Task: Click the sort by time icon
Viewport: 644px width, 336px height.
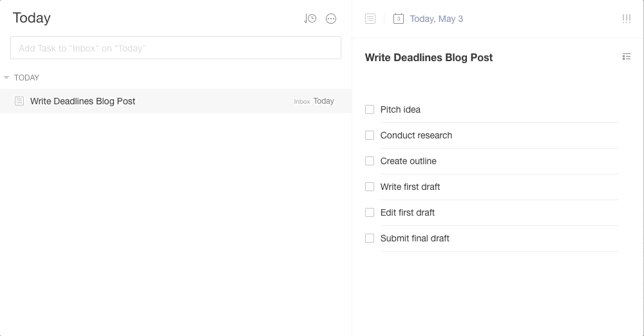Action: (x=310, y=19)
